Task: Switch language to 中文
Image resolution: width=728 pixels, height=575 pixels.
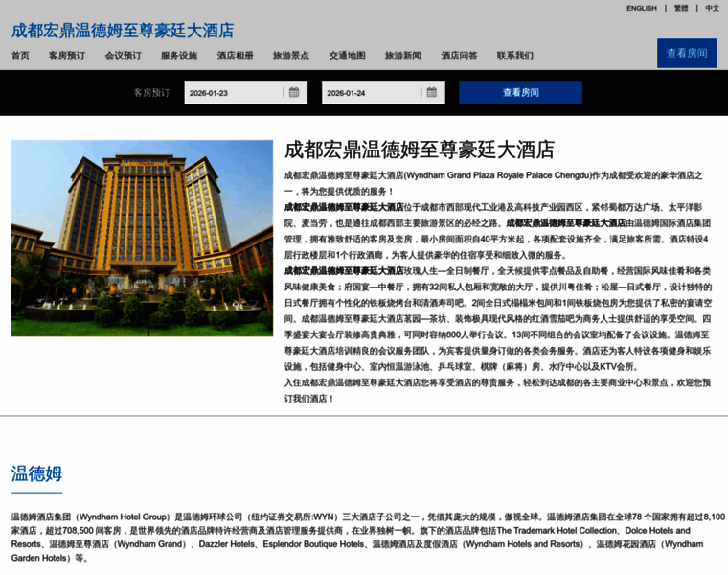Action: click(x=713, y=8)
